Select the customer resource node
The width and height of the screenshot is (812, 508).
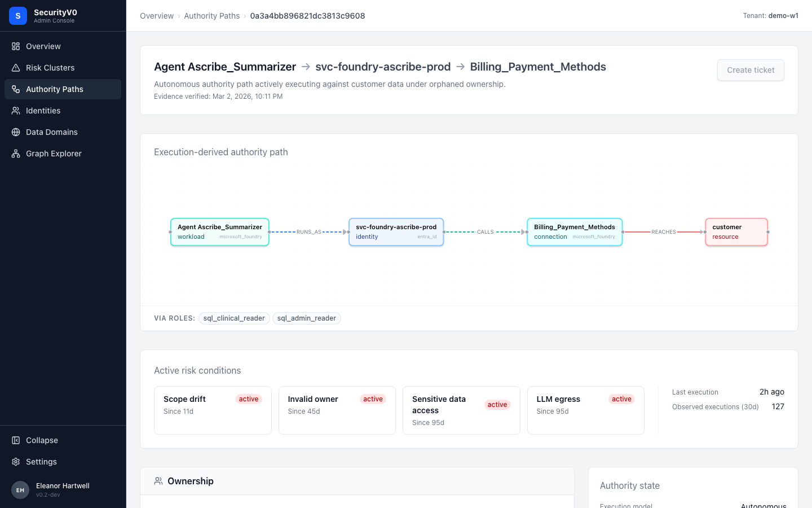pyautogui.click(x=736, y=232)
